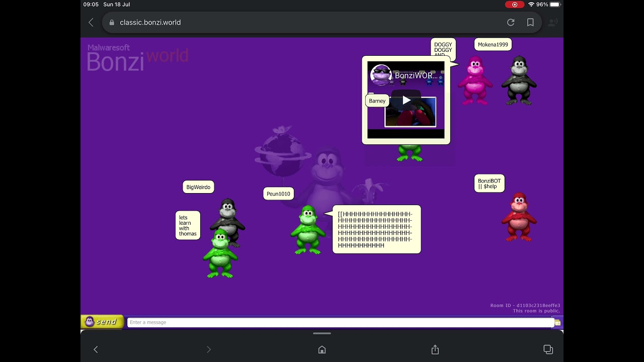
Task: Tap the video channel avatar icon
Action: 381,75
